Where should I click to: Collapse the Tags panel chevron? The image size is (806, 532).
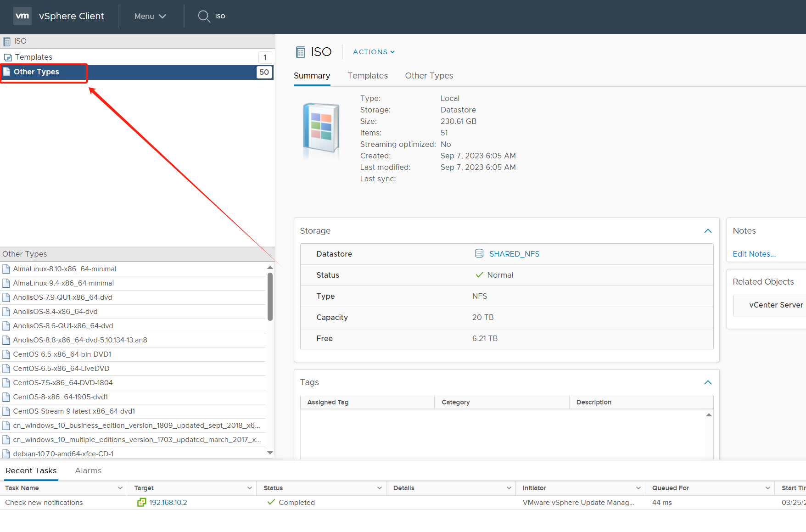click(708, 382)
